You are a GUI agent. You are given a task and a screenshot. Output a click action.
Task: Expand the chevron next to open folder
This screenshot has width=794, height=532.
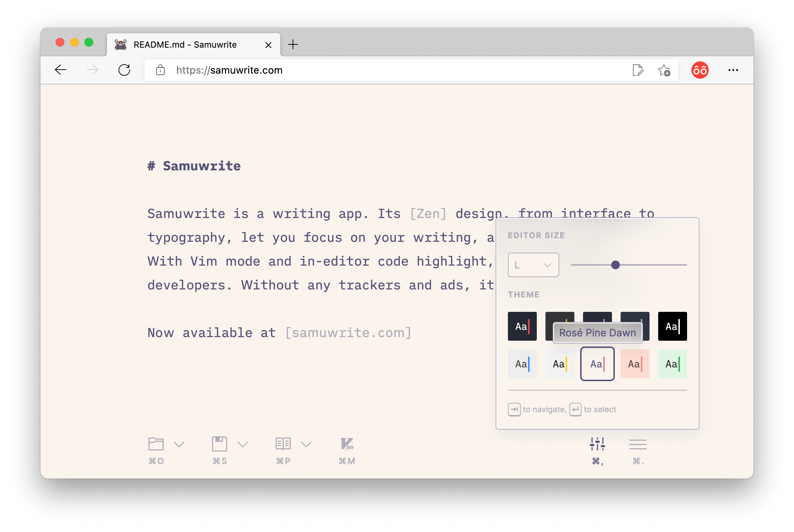[179, 444]
